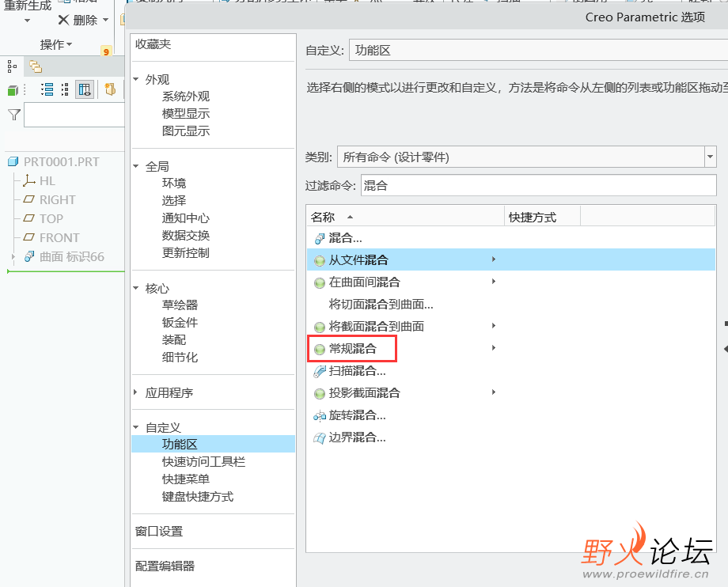
Task: Expand the 从文件混合 submenu arrow
Action: pos(494,259)
